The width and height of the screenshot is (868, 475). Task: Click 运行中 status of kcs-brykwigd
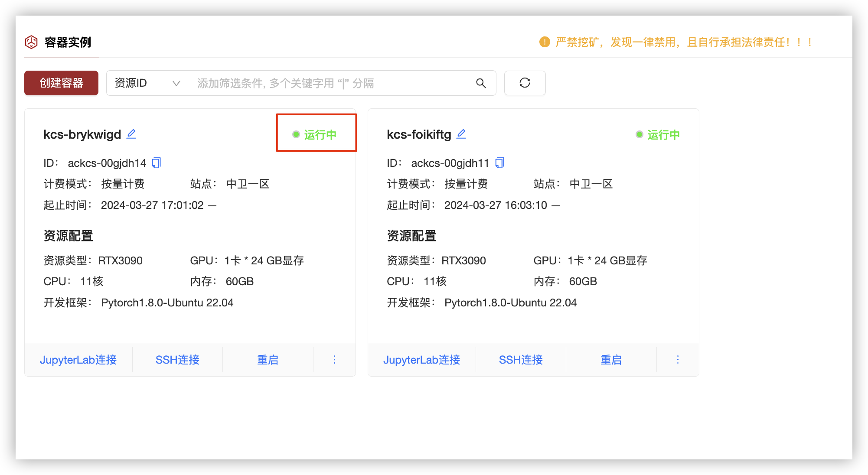click(315, 135)
